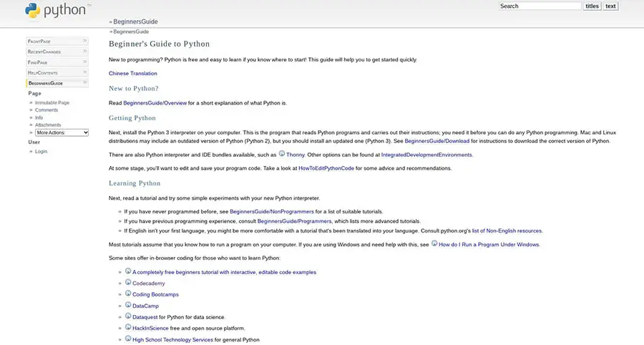Click the Python logo in the header
644x345 pixels.
click(x=57, y=11)
